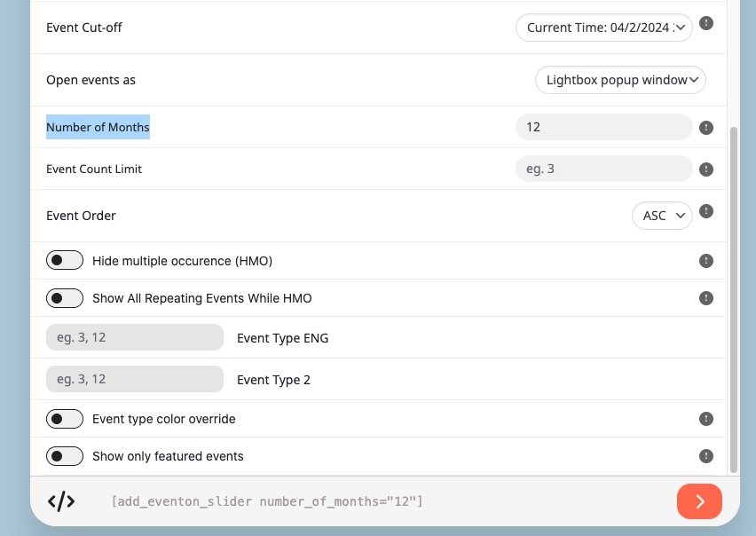The width and height of the screenshot is (756, 536).
Task: Toggle Show All Repeating Events While HMO
Action: [x=65, y=298]
